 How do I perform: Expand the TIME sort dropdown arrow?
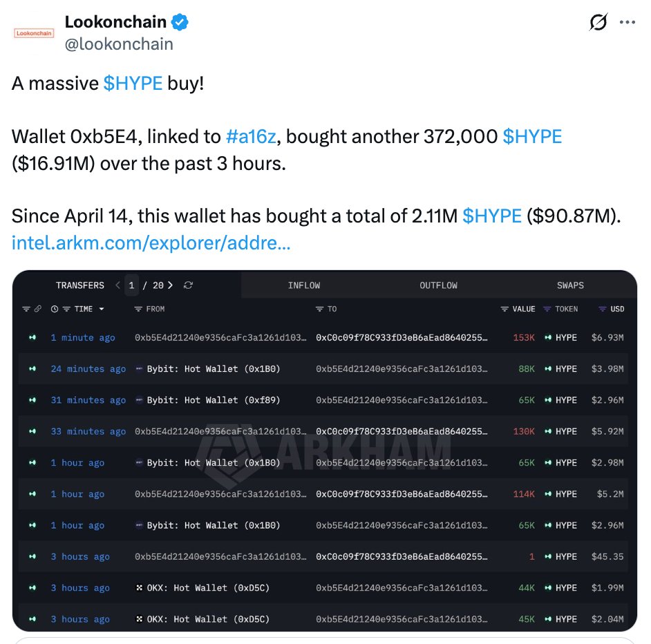[102, 309]
